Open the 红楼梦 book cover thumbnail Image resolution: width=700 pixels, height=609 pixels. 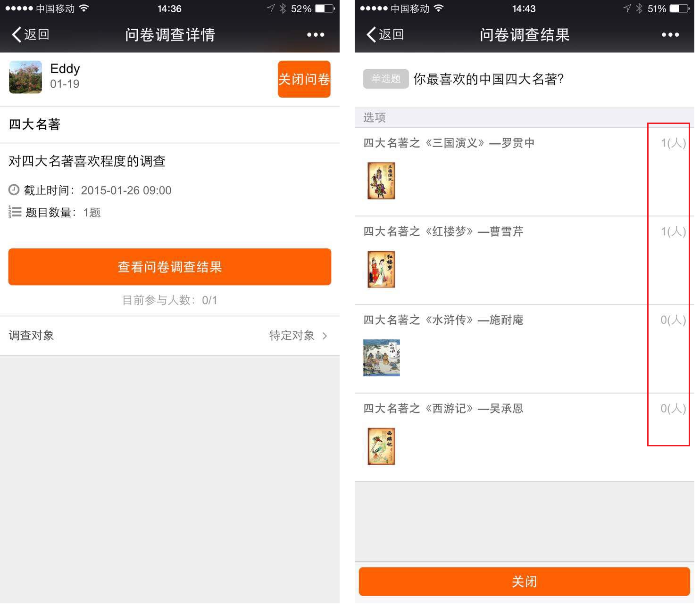381,269
